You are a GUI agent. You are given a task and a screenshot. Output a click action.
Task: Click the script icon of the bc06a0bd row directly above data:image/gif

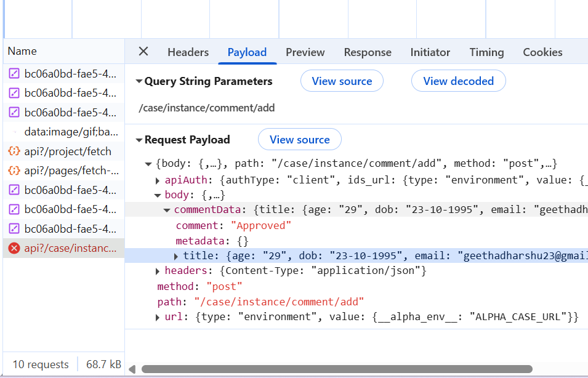[x=14, y=112]
